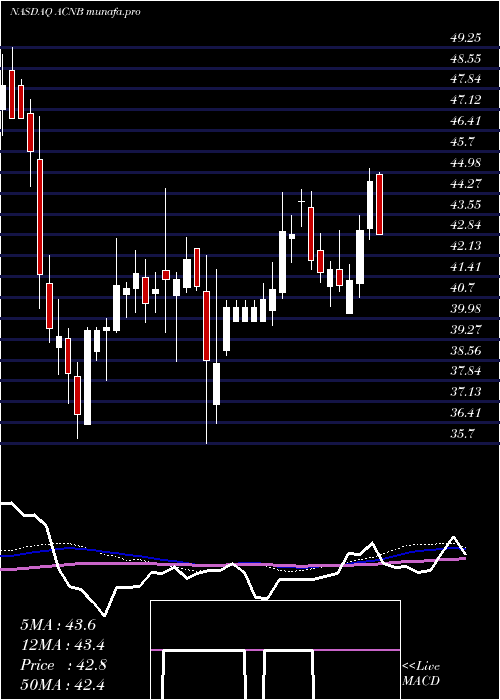Screen dimensions: 500x700
Task: Click the 39.27 price axis label
Action: point(466,329)
